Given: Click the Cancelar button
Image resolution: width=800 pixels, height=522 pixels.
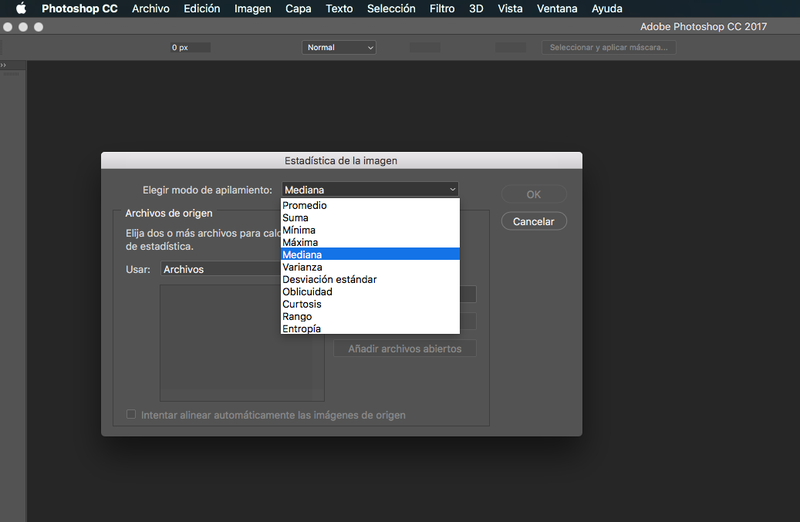Looking at the screenshot, I should coord(534,221).
